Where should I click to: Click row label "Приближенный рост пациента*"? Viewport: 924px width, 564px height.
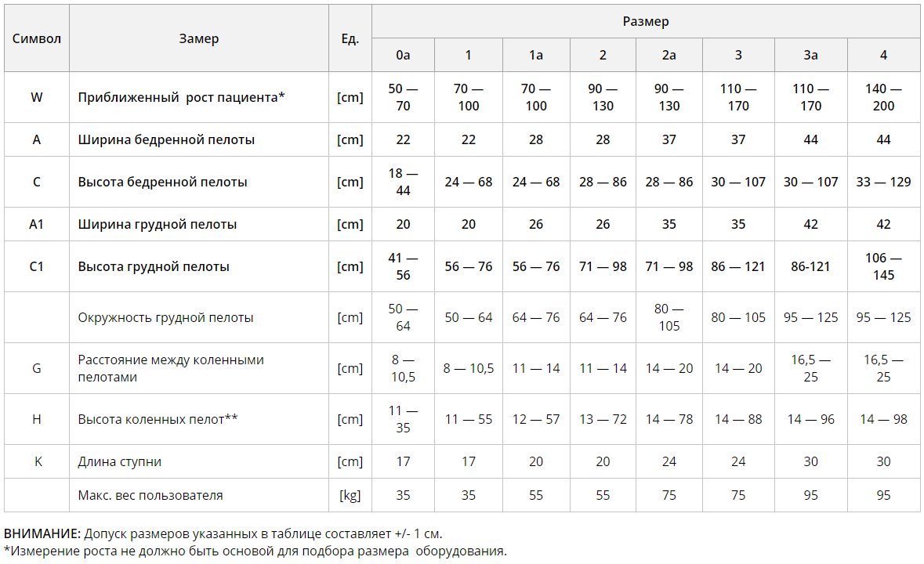(181, 97)
